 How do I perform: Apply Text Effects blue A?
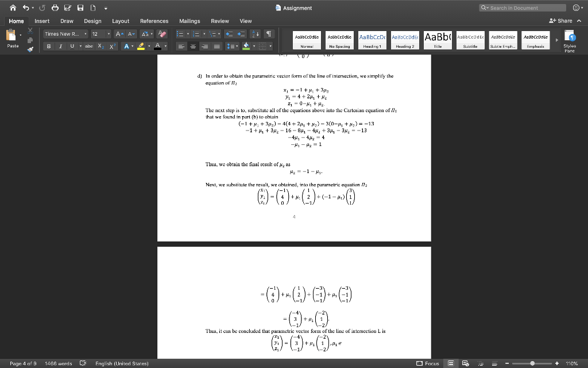(x=126, y=46)
